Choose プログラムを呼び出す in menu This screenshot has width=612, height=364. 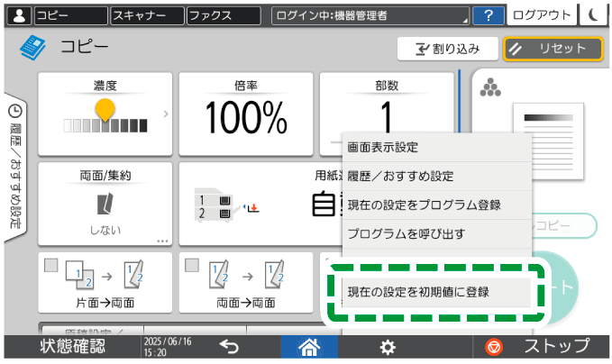click(x=437, y=234)
